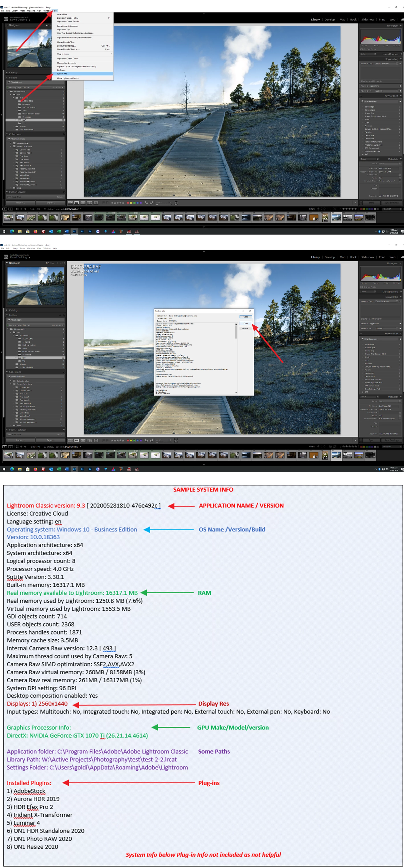The width and height of the screenshot is (404, 868).
Task: Click red color label swatch below System Info dialog
Action: coord(128,440)
